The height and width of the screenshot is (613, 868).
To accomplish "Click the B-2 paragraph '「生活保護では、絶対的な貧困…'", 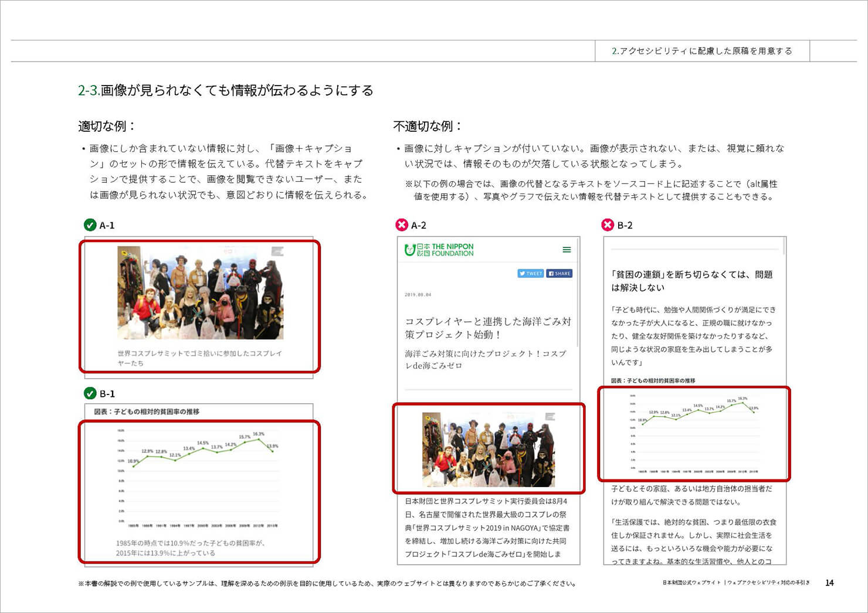I will point(694,542).
